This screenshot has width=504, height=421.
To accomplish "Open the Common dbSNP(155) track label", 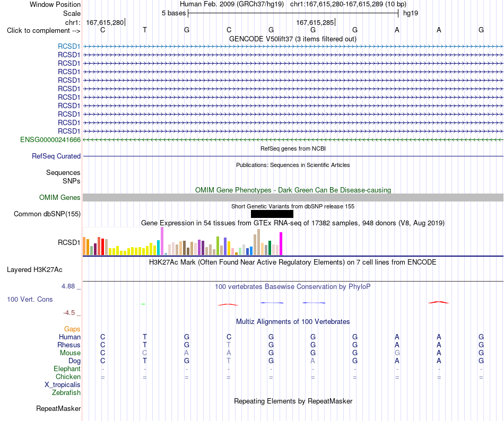I will pyautogui.click(x=47, y=214).
